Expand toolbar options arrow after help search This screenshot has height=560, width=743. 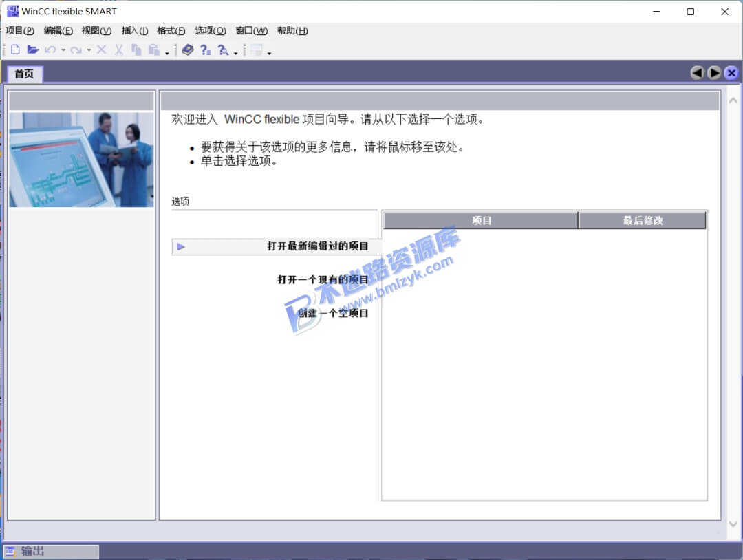coord(235,53)
